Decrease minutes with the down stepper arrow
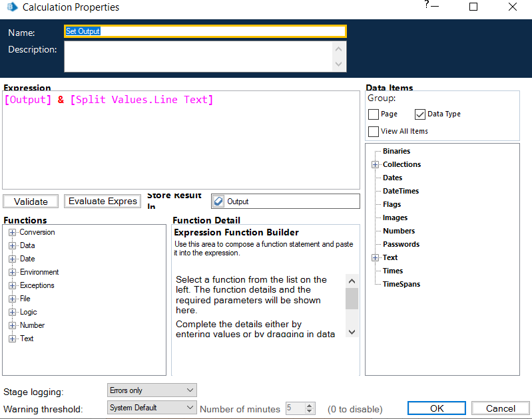 309,411
